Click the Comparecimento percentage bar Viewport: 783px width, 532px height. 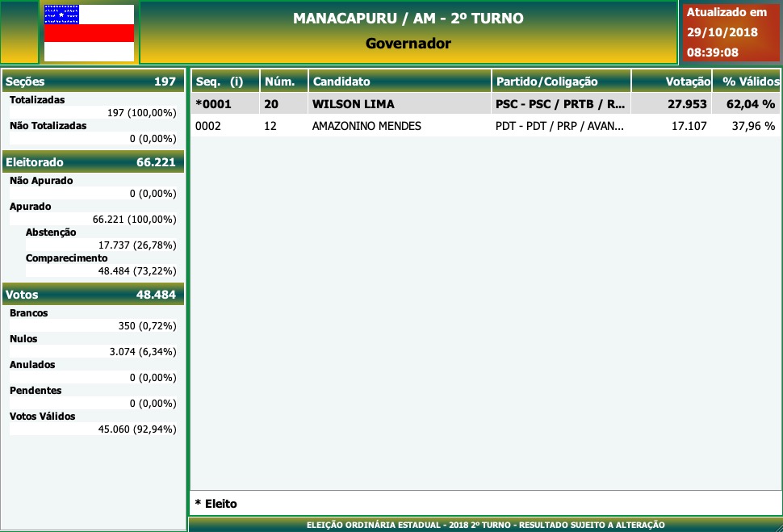coord(105,270)
